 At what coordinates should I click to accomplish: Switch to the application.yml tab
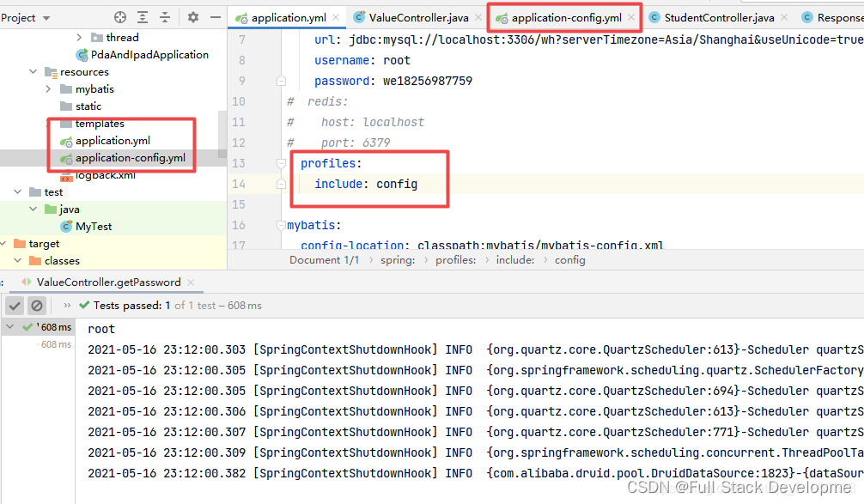click(289, 18)
